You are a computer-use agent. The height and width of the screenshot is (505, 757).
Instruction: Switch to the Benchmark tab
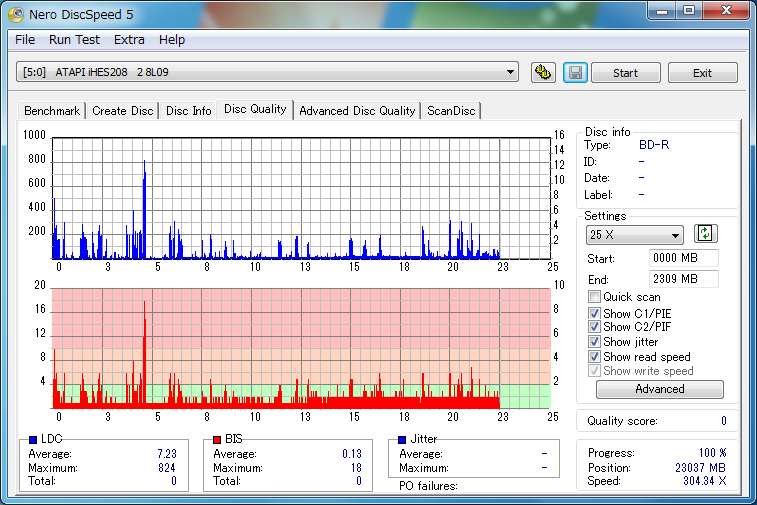[52, 111]
